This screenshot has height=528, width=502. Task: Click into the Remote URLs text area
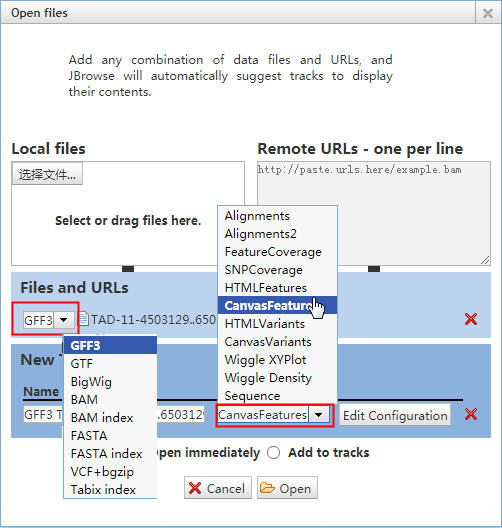(374, 213)
